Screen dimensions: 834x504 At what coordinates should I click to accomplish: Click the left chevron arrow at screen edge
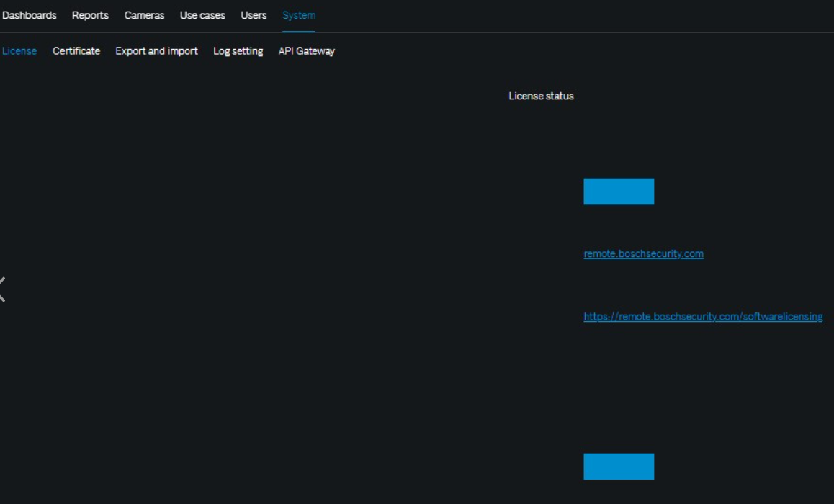[3, 289]
